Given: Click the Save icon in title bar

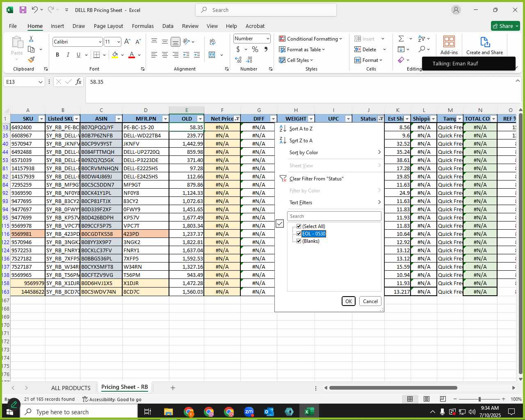Looking at the screenshot, I should coord(23,10).
